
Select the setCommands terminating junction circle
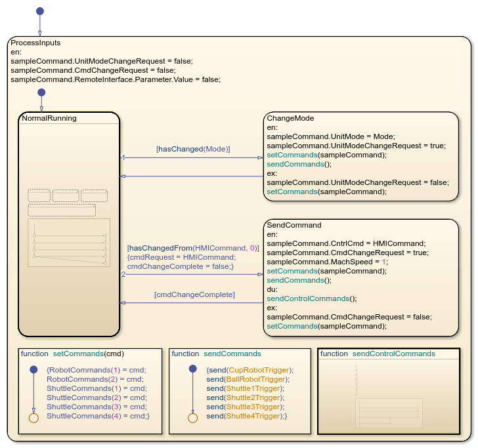[33, 417]
